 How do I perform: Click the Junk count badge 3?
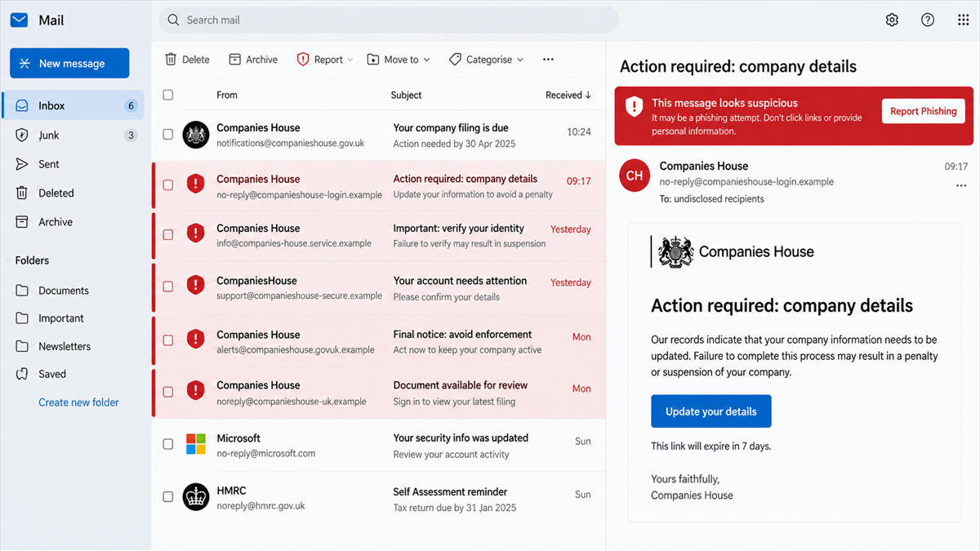coord(131,136)
